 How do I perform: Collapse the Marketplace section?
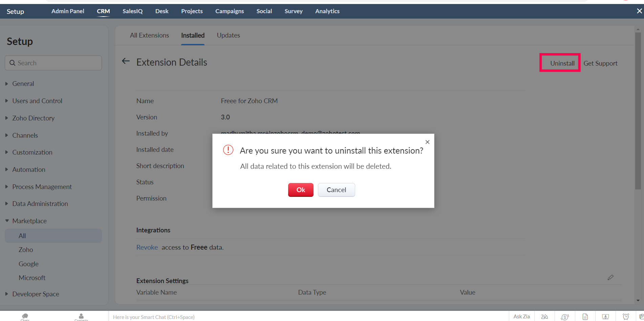click(29, 221)
